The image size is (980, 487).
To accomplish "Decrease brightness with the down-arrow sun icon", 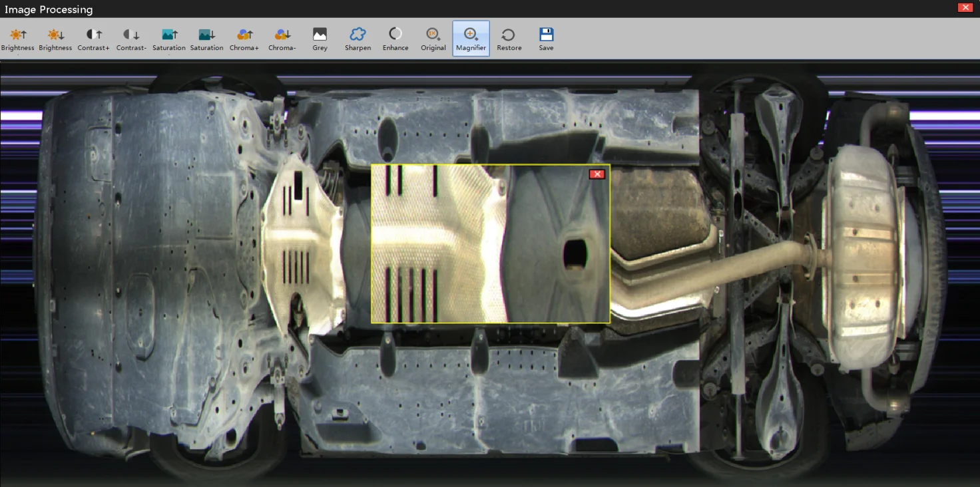I will [x=55, y=39].
